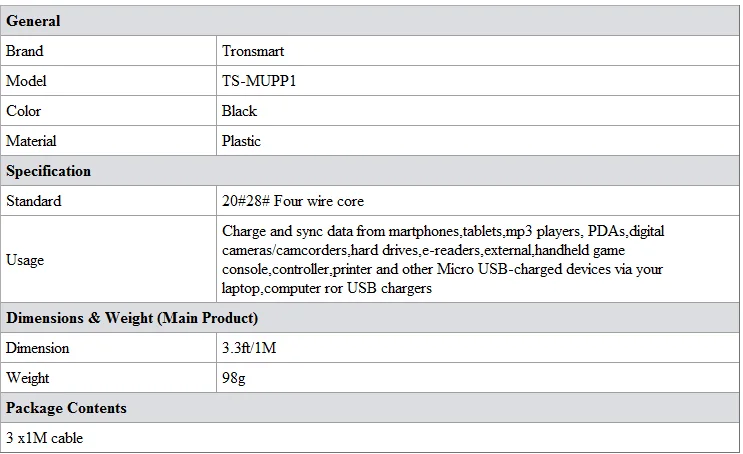The height and width of the screenshot is (454, 743).
Task: Select the Brand row label
Action: click(x=25, y=51)
